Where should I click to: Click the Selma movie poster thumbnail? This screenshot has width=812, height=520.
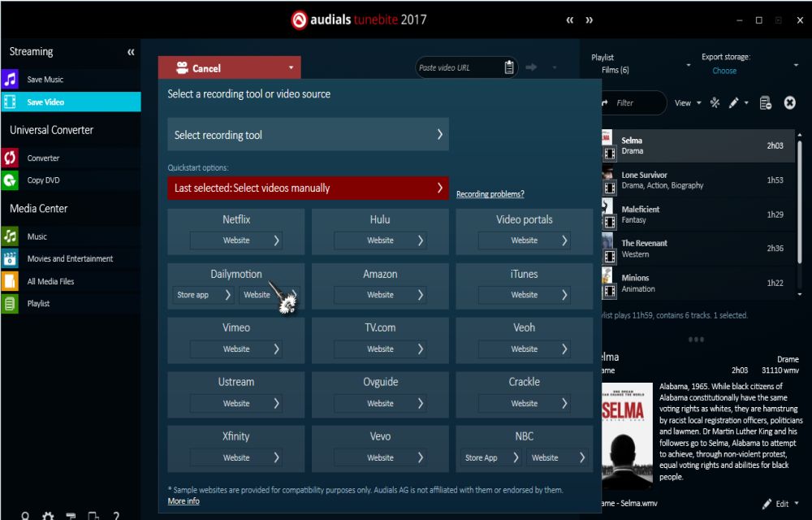[627, 435]
